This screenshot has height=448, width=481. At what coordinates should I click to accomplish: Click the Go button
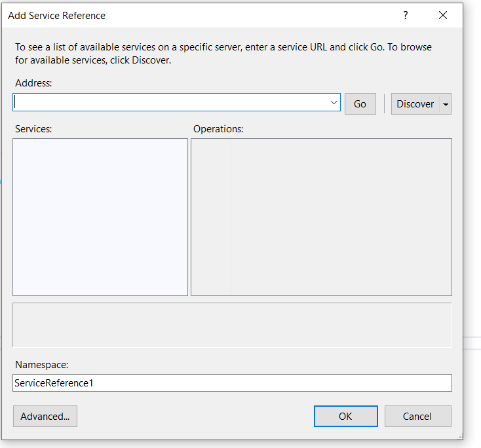360,104
